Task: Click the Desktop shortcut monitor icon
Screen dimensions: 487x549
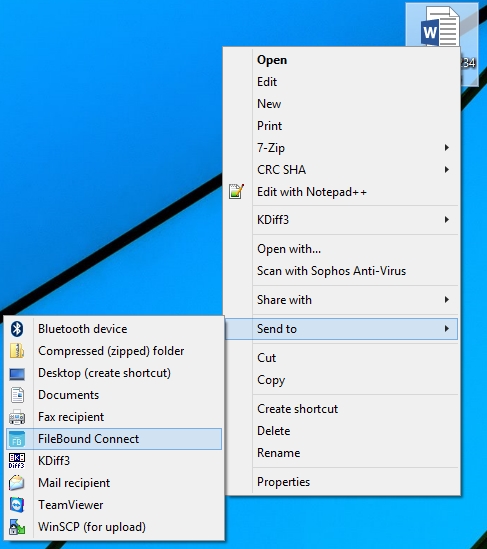Action: point(17,374)
